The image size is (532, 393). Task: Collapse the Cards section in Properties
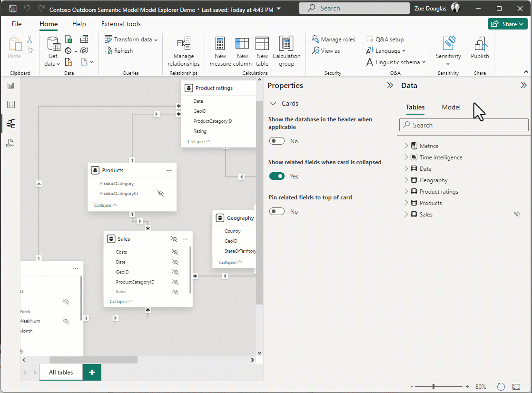pyautogui.click(x=274, y=103)
